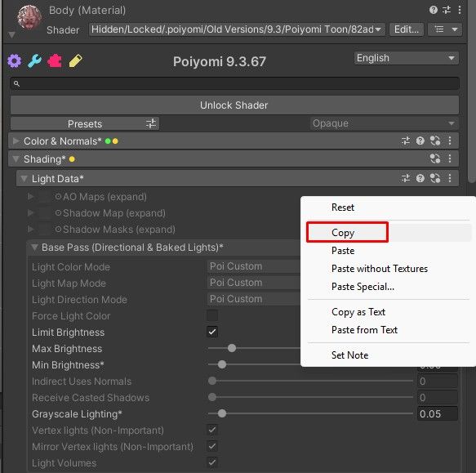Click link icon on Shading row

pos(435,158)
